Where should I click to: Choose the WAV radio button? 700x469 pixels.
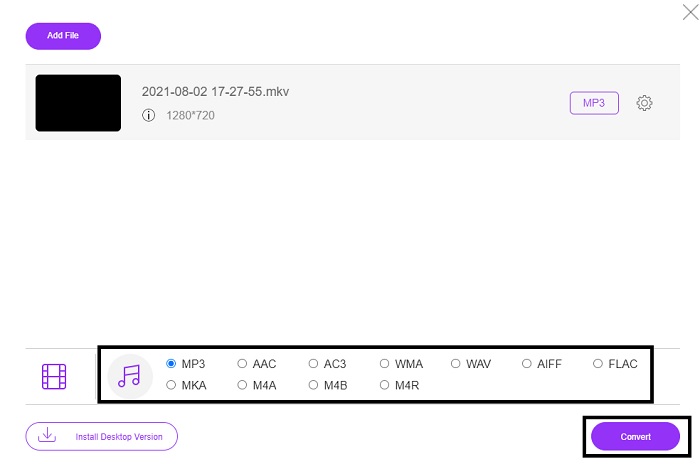456,364
